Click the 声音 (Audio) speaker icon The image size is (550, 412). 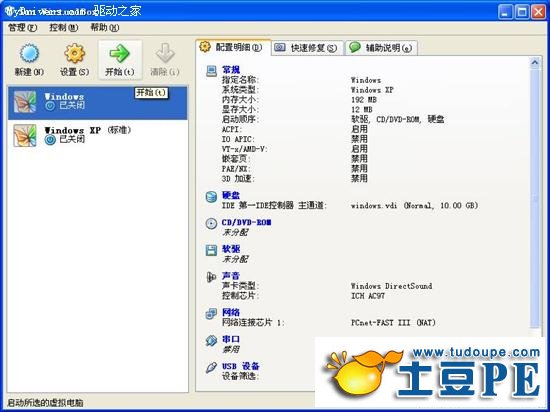coord(211,277)
